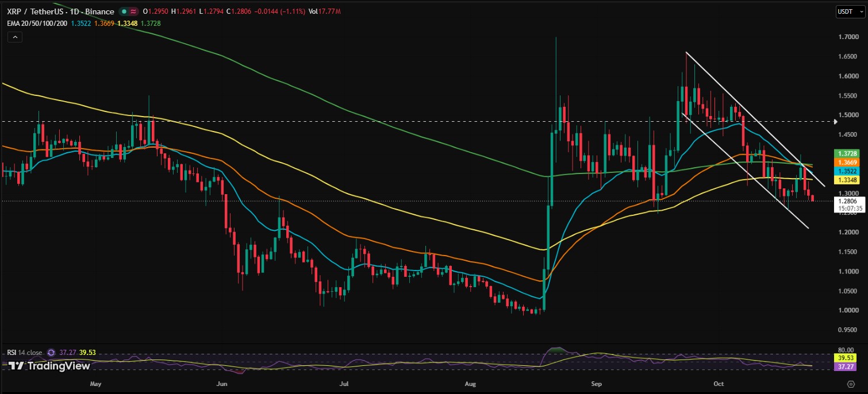
Task: Click the Sep label on time axis
Action: pos(596,383)
